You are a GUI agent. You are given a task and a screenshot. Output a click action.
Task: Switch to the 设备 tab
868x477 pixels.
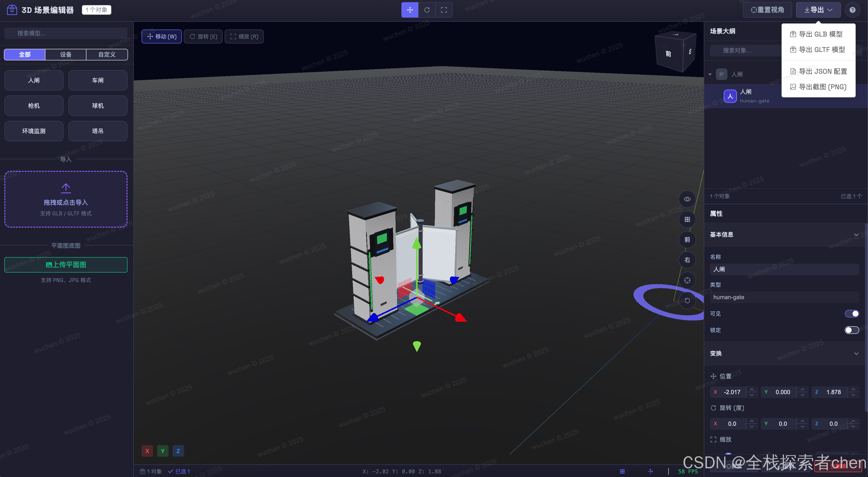click(x=66, y=54)
